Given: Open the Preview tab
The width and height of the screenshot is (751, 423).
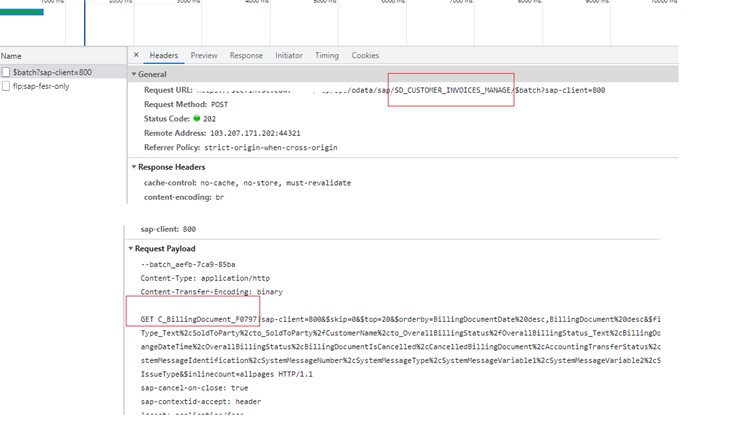Looking at the screenshot, I should [203, 56].
